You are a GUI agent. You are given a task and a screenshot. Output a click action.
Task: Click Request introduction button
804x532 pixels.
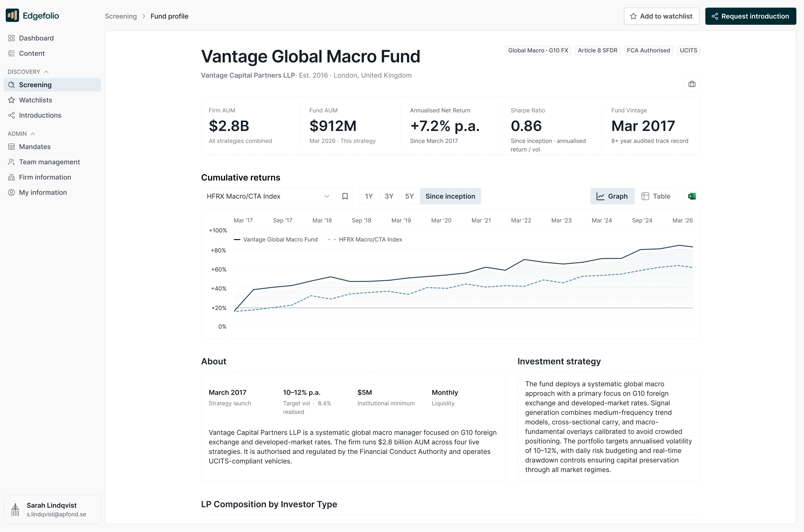(750, 16)
